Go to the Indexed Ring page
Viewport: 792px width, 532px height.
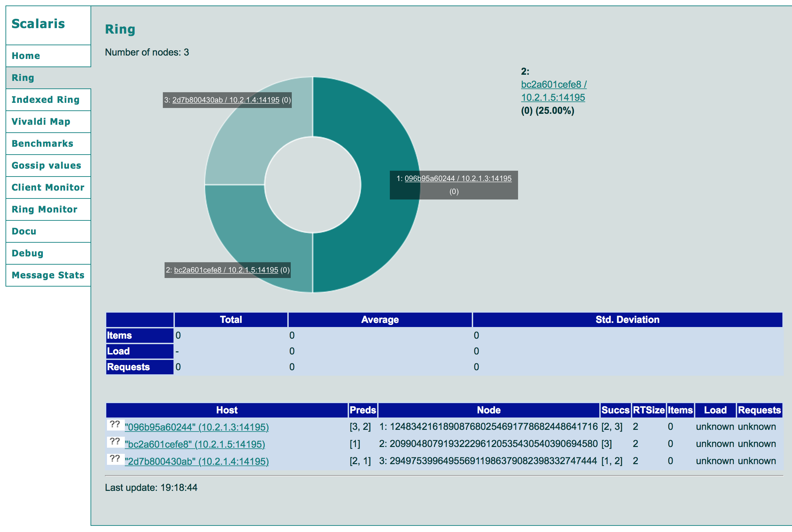tap(46, 100)
